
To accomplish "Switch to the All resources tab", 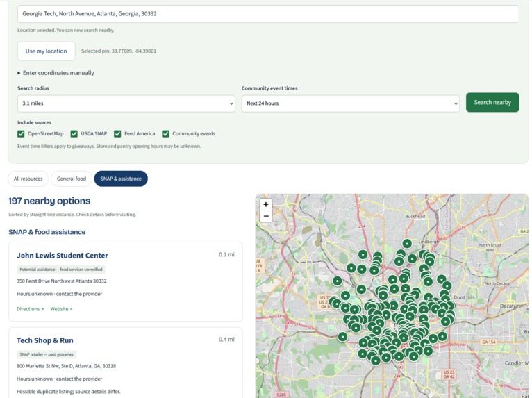I will (28, 179).
